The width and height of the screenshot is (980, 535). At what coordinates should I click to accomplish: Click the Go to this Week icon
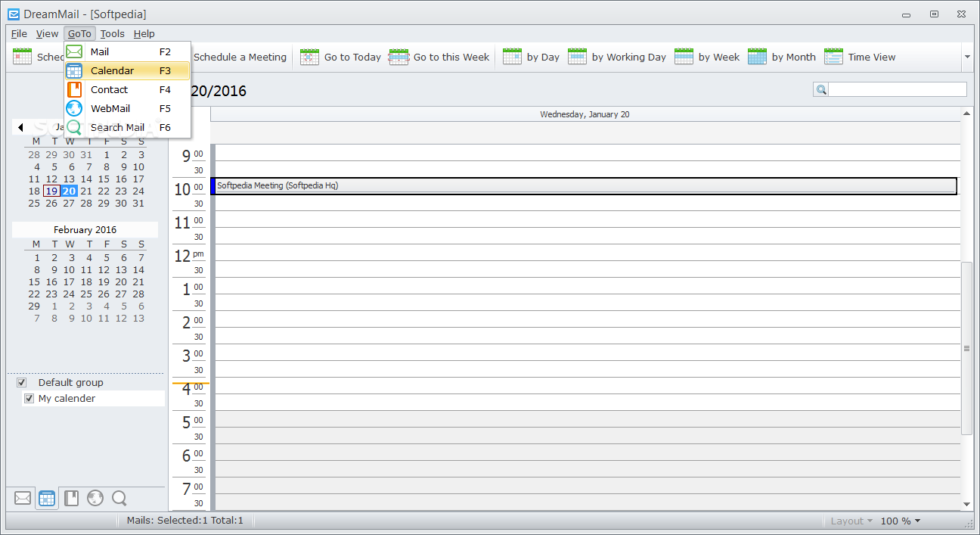tap(399, 57)
